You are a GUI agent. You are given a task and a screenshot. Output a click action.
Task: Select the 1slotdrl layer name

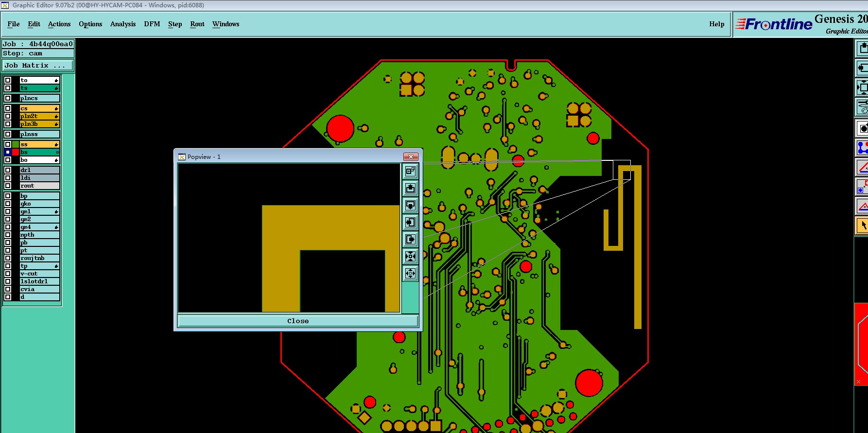click(x=39, y=281)
